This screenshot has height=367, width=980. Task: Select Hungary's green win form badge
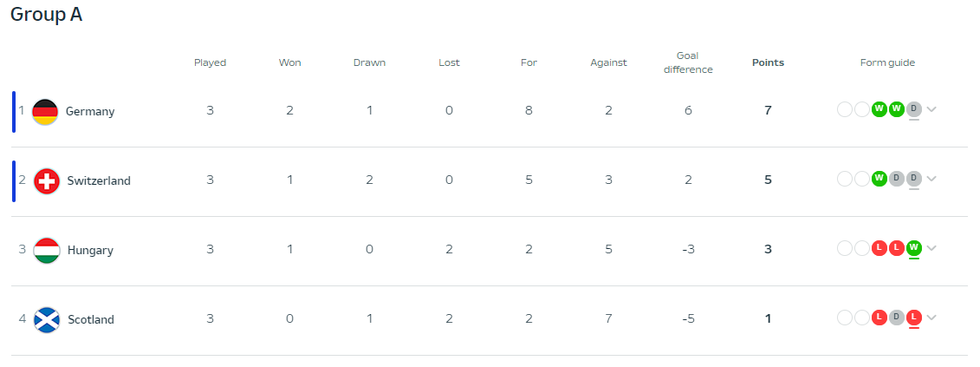[x=914, y=248]
